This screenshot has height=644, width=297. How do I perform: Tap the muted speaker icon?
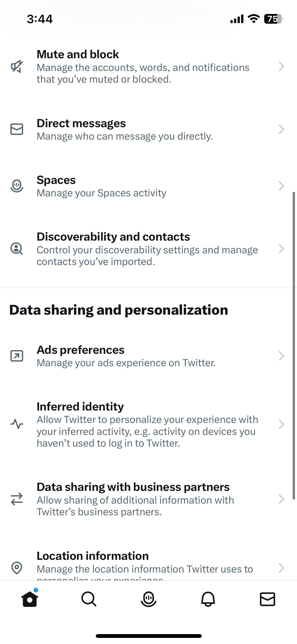click(17, 67)
